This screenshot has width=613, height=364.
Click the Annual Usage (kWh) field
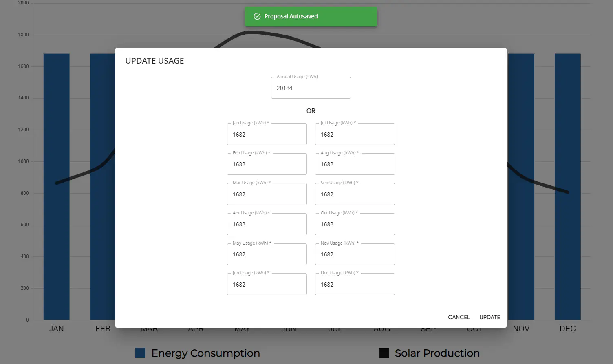click(311, 88)
